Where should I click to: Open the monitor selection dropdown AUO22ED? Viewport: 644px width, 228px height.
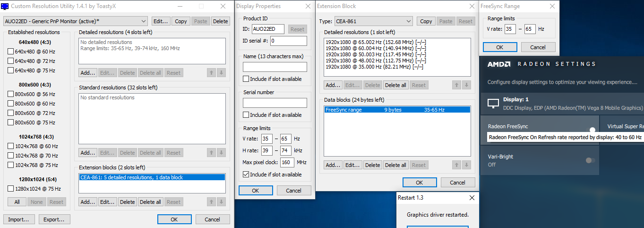coord(76,21)
